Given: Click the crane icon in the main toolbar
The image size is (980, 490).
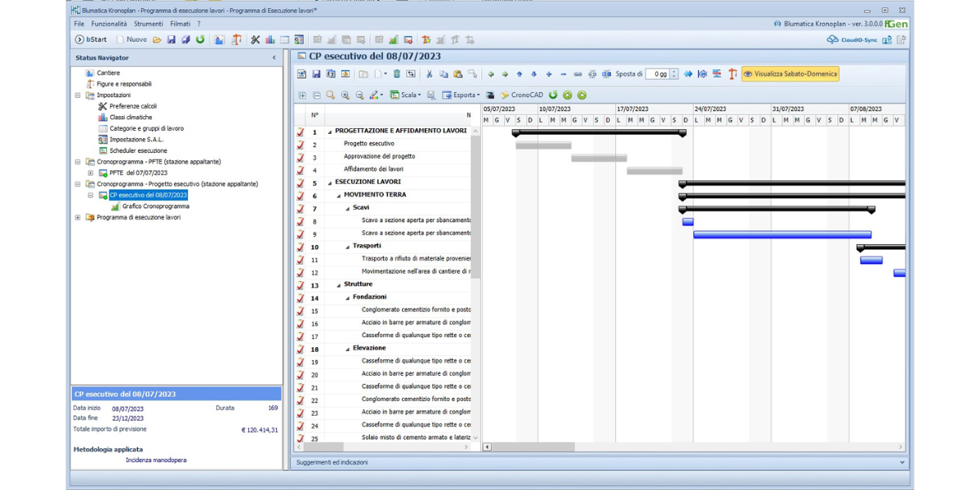Looking at the screenshot, I should [237, 39].
